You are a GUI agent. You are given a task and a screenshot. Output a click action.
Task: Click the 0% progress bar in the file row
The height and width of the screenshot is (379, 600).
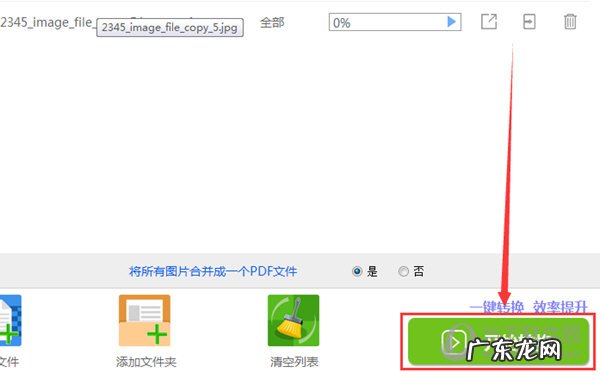[x=395, y=22]
